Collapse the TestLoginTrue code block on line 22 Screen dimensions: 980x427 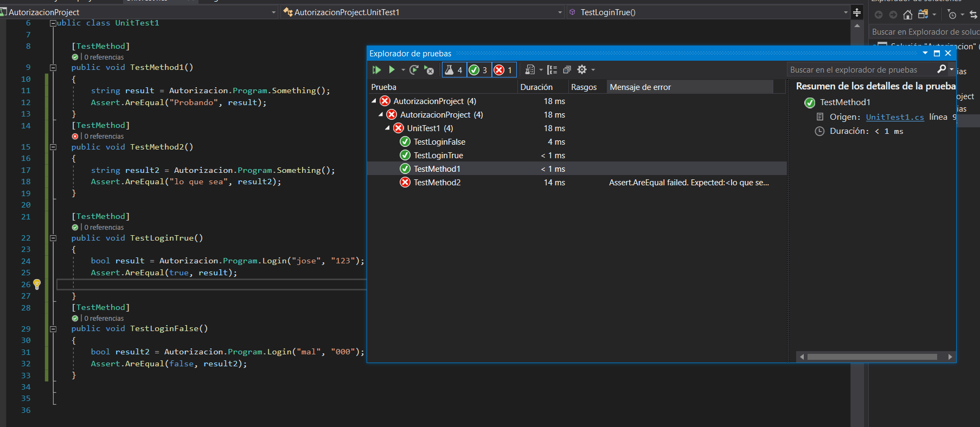pyautogui.click(x=53, y=238)
